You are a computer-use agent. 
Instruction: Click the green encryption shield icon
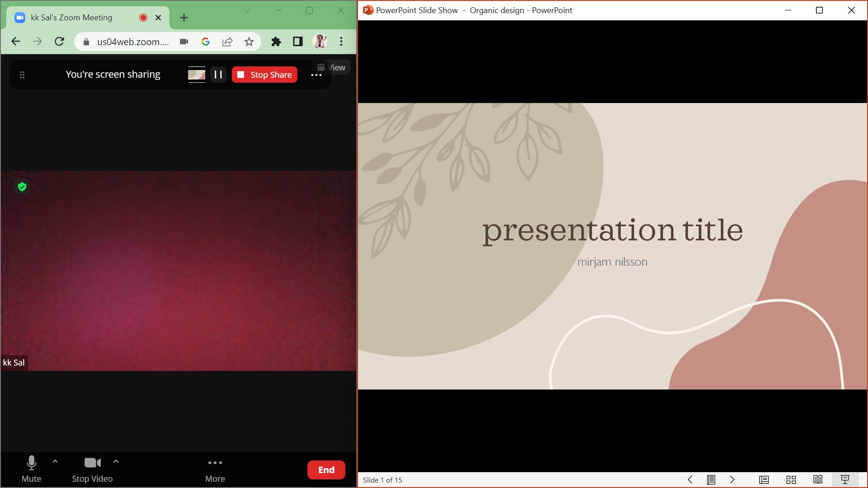[22, 187]
